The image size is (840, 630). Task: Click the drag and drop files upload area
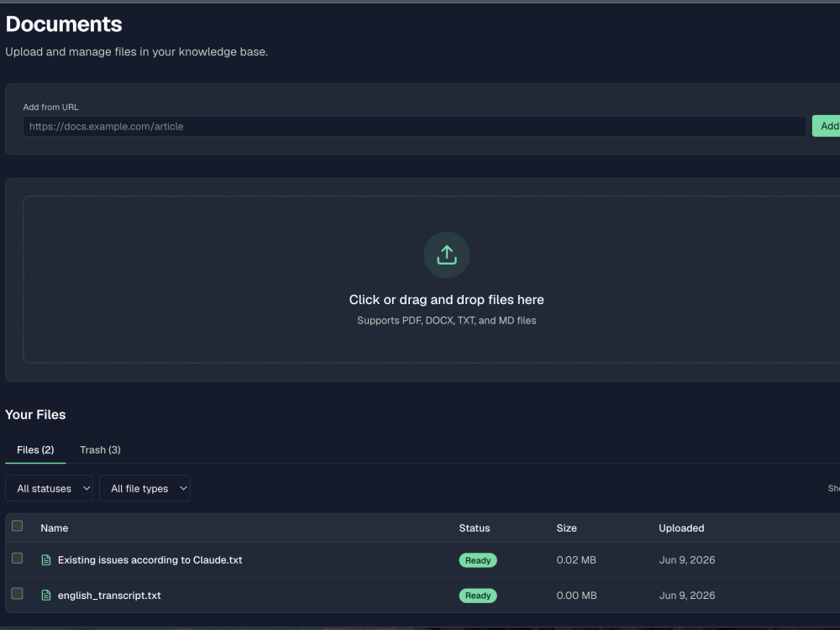point(431,280)
